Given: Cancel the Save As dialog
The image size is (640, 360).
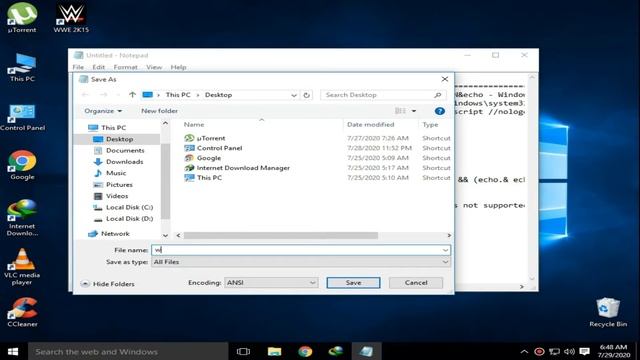Looking at the screenshot, I should pos(416,282).
